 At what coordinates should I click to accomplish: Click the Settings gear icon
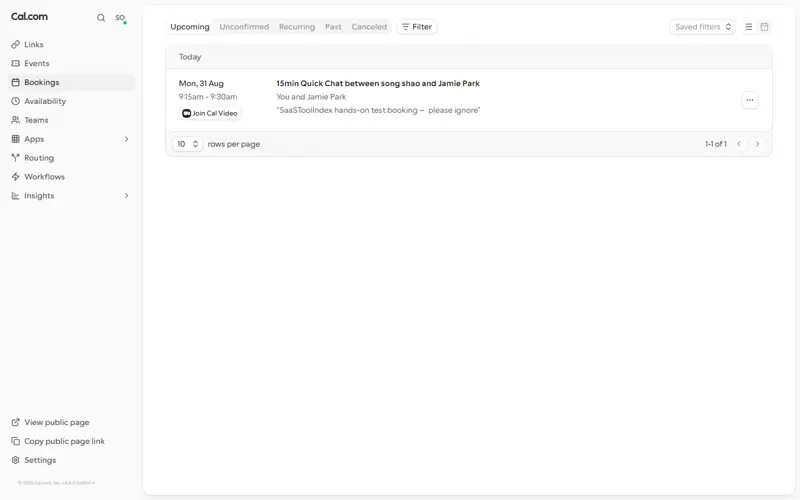pos(16,460)
